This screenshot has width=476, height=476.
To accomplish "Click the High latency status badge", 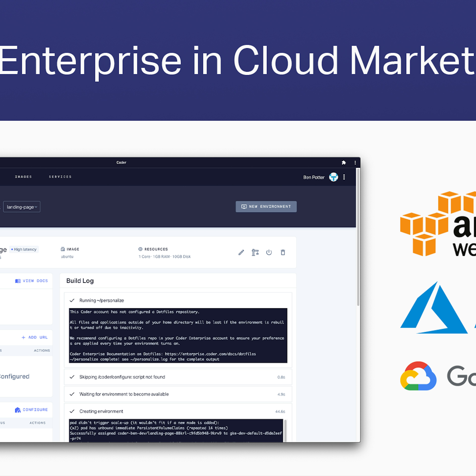I will pos(24,249).
